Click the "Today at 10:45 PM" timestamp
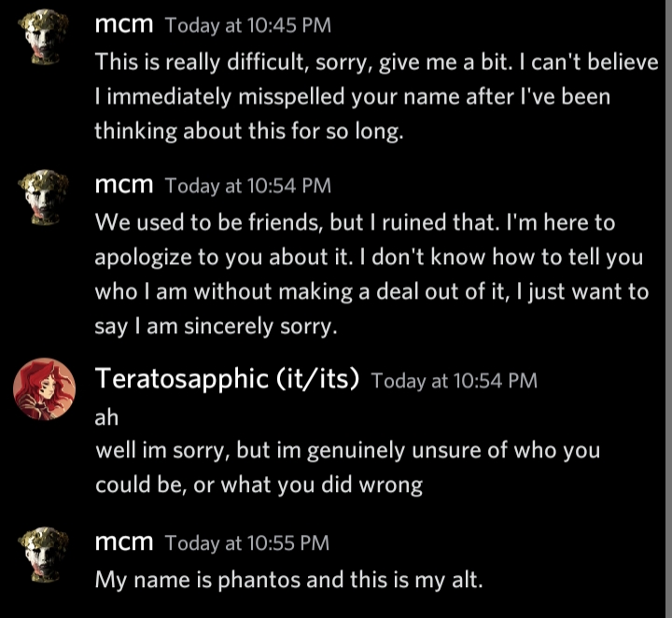 click(x=247, y=26)
